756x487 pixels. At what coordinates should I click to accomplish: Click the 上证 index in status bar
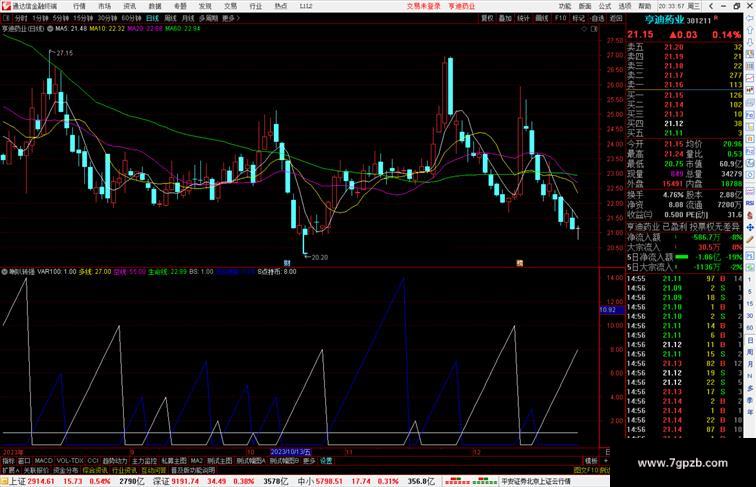[17, 481]
